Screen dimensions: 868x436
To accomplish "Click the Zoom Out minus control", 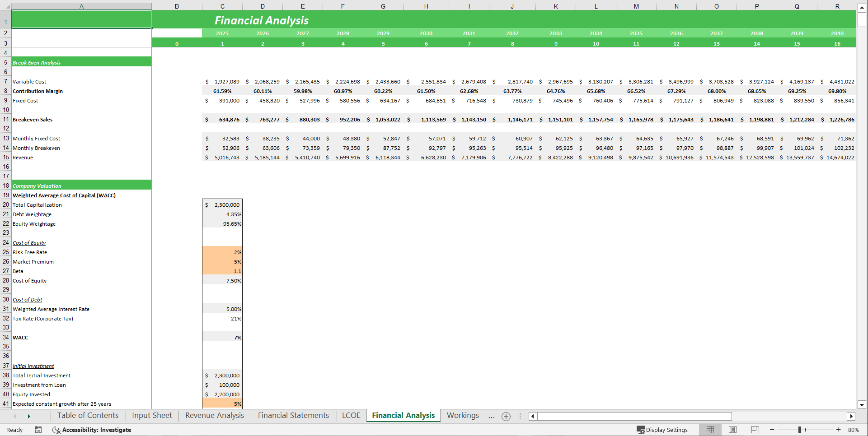I will coord(771,430).
